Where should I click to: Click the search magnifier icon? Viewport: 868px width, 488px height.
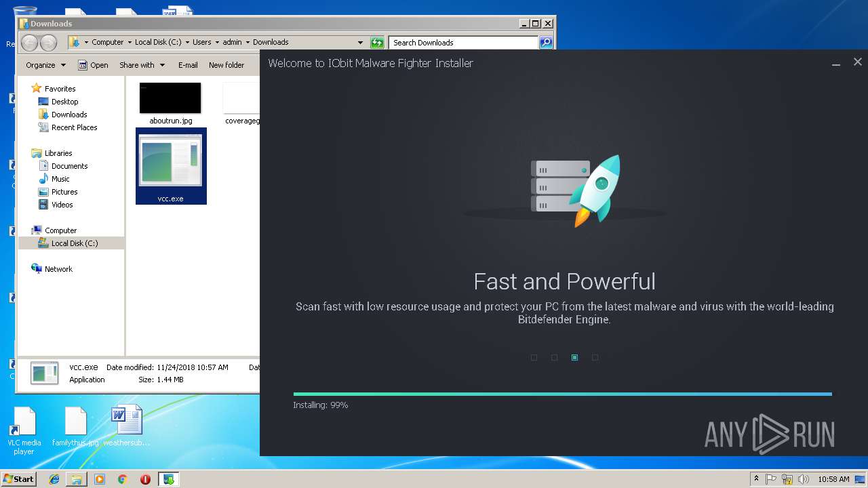click(x=545, y=43)
